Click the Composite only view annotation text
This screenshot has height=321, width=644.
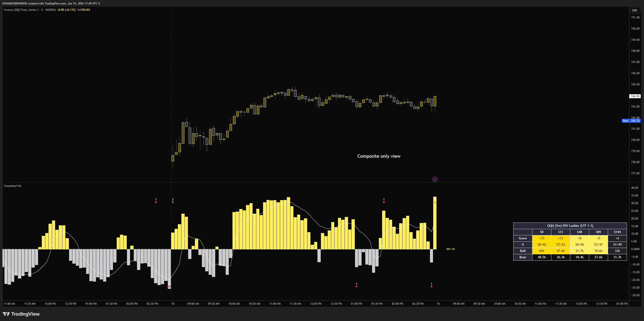[379, 156]
